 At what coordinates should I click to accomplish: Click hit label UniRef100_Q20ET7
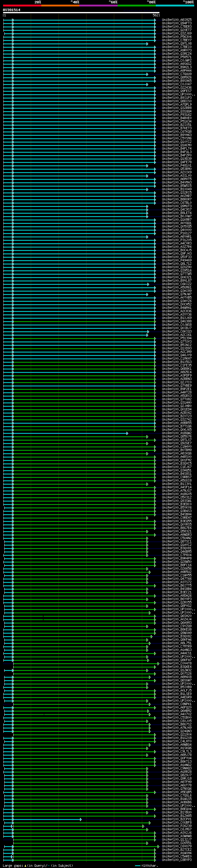point(177,30)
